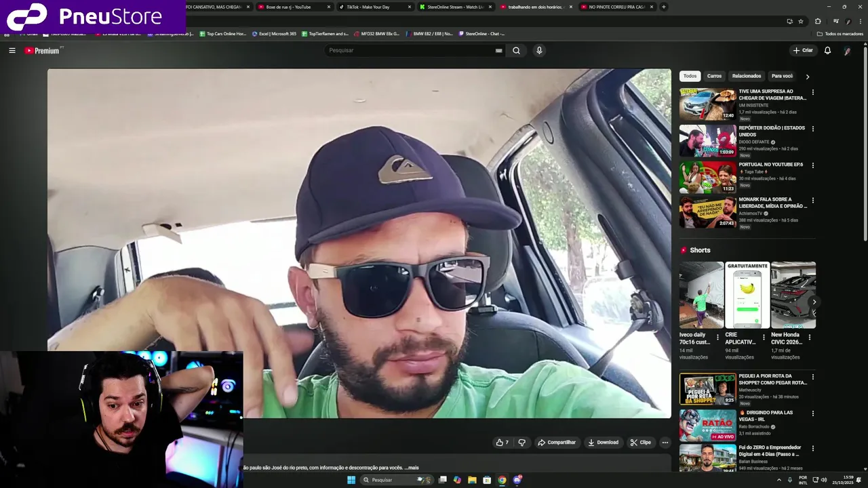
Task: Open more actions ellipsis under video
Action: [665, 442]
